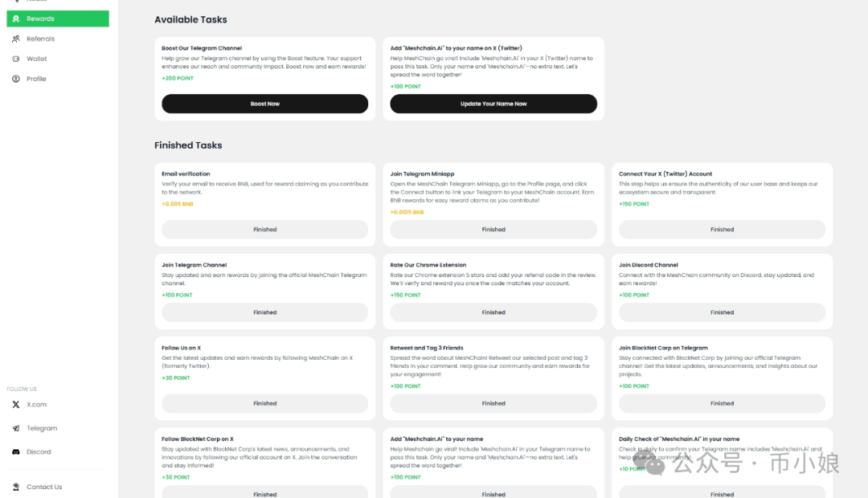Click the X logo icon under Follow Us
Screen dimensions: 868x498
16,405
